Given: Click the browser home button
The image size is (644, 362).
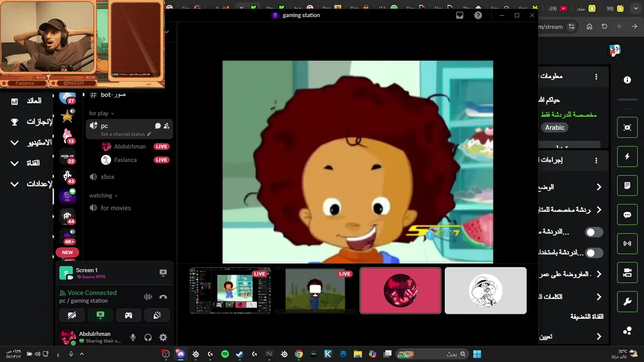Looking at the screenshot, I should [589, 27].
